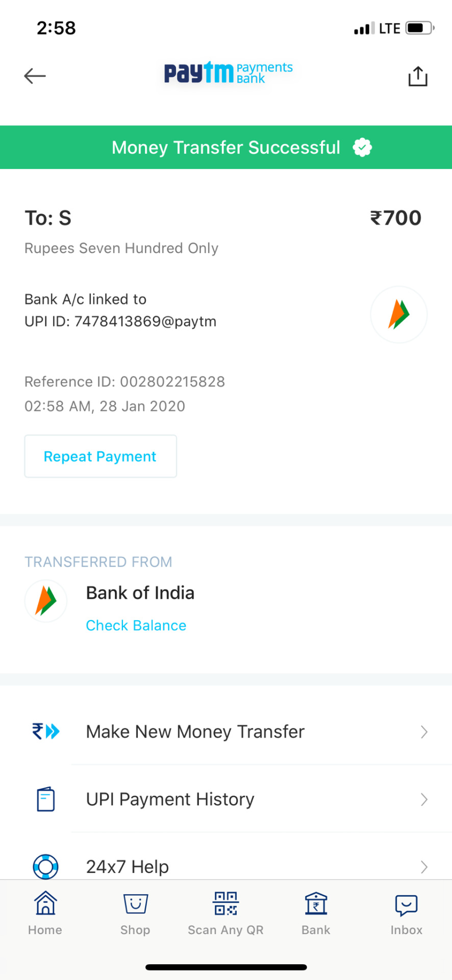Tap the share icon at top right
The height and width of the screenshot is (980, 452).
coord(417,76)
